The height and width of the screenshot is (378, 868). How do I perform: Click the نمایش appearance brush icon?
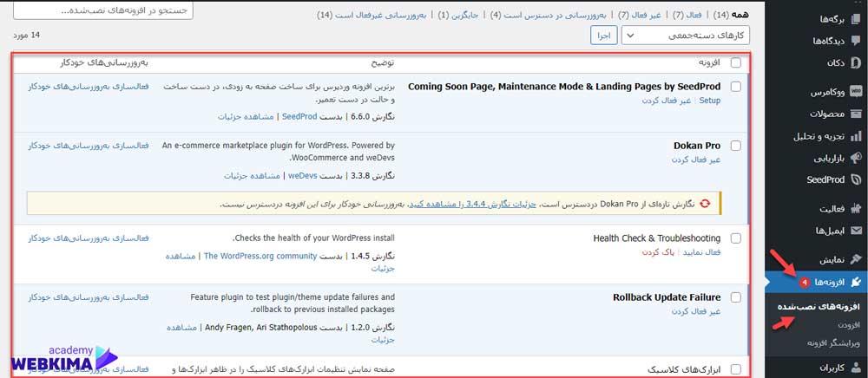tap(856, 260)
